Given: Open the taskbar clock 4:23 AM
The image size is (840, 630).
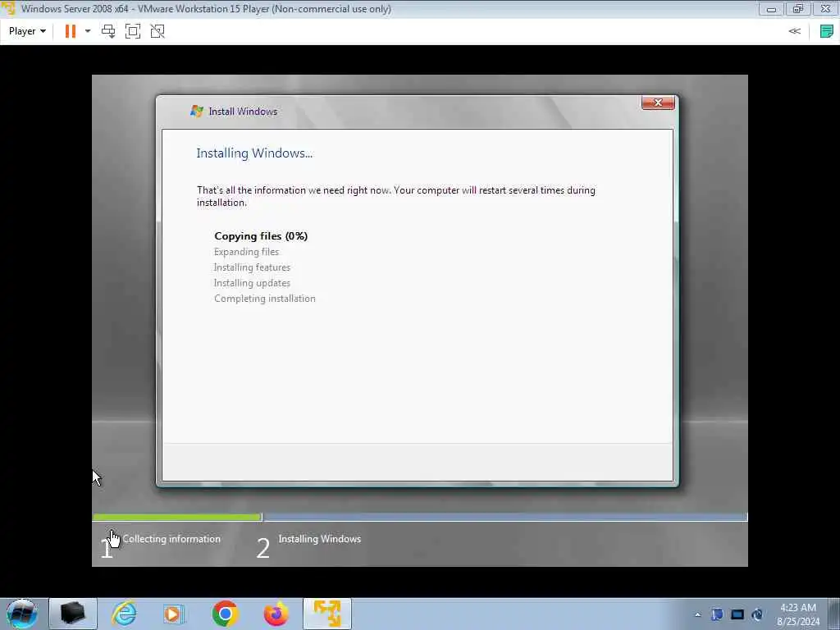Looking at the screenshot, I should click(798, 614).
